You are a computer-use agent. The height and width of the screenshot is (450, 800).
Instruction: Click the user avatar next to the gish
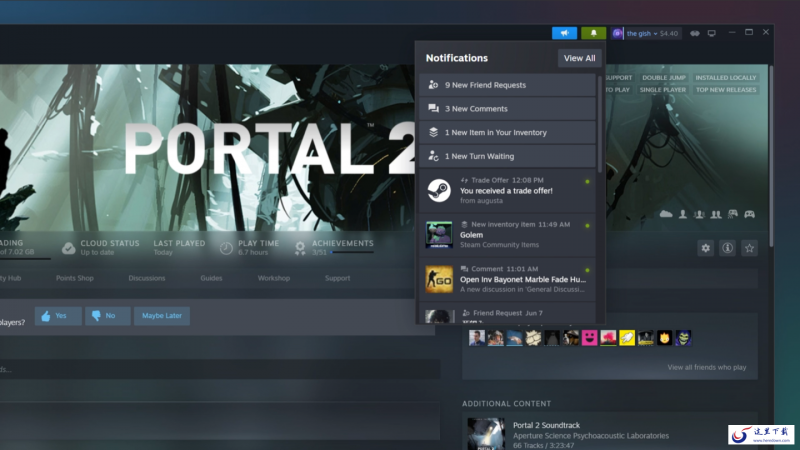(x=617, y=34)
